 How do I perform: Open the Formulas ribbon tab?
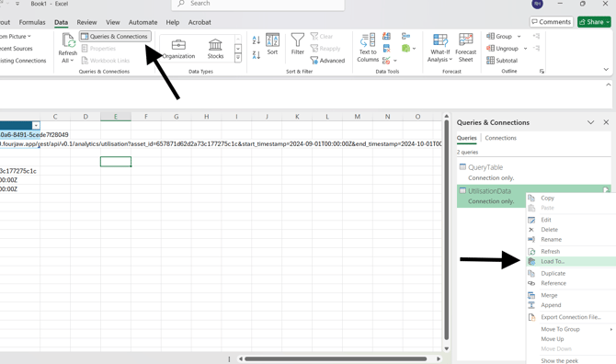pos(32,22)
